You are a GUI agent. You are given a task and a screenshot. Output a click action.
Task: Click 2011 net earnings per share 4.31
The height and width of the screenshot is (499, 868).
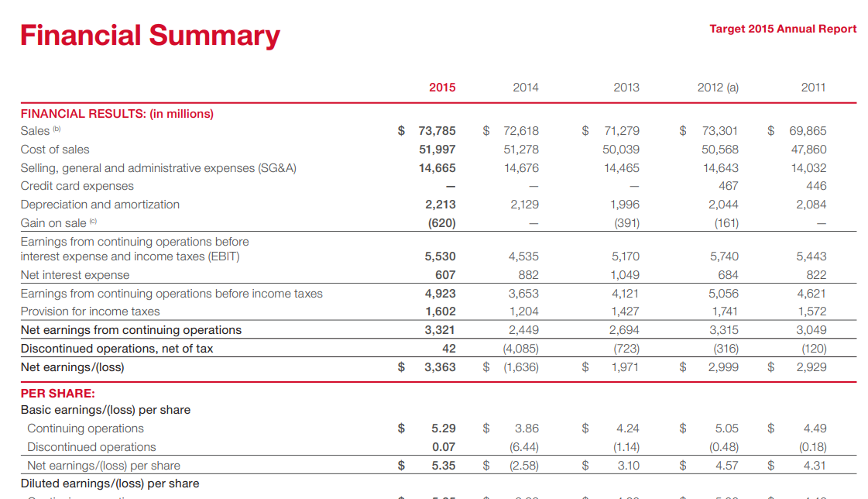815,466
